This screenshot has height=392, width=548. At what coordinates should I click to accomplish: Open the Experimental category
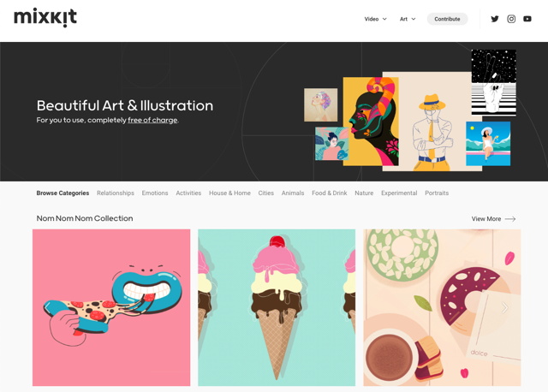point(399,193)
